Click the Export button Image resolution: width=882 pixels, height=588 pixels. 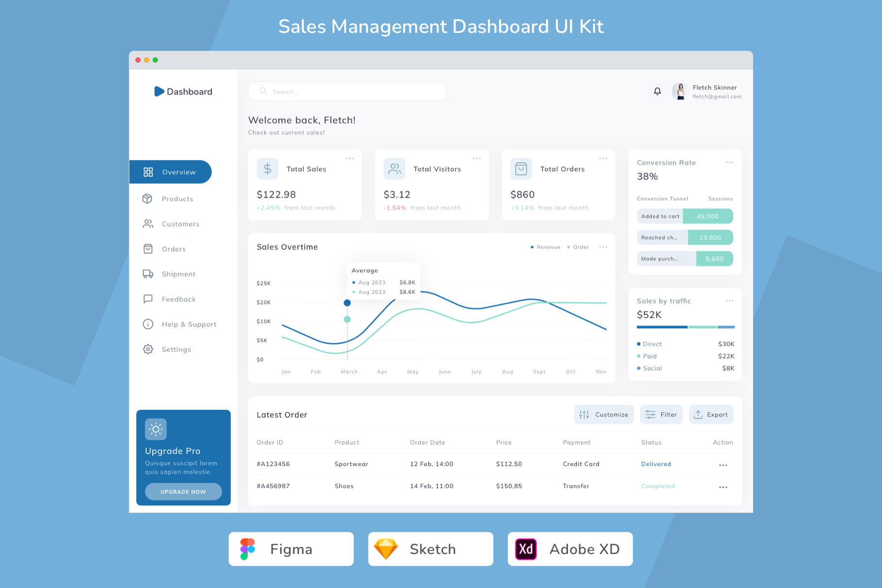(x=711, y=415)
